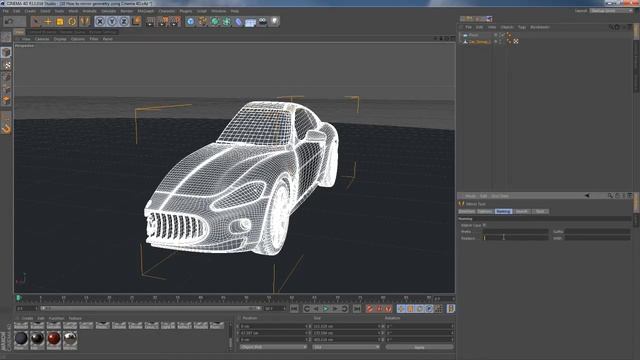Open viewport Cameras menu
This screenshot has height=360, width=640.
click(42, 39)
